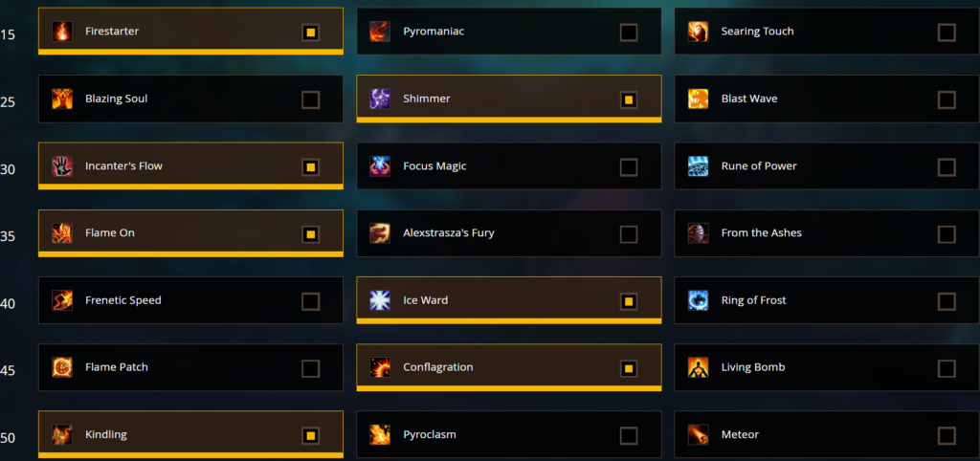The image size is (980, 461).
Task: Click the Meteor talent icon
Action: (698, 435)
